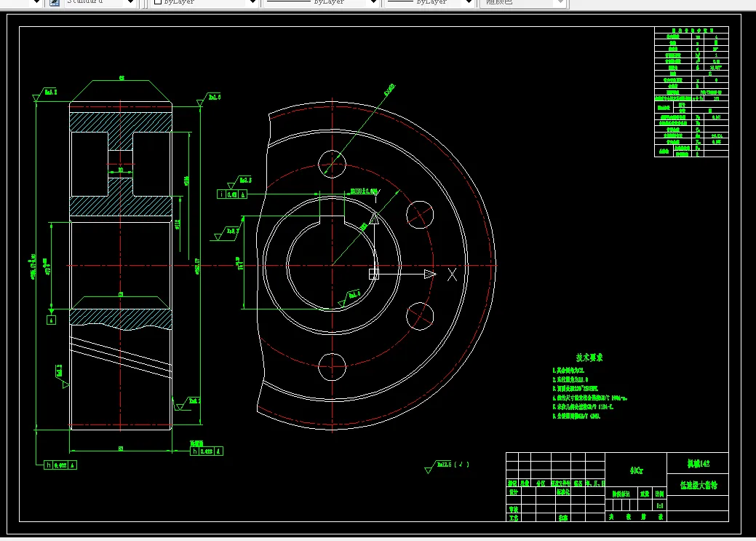Select the top bolt hole circle

click(332, 164)
